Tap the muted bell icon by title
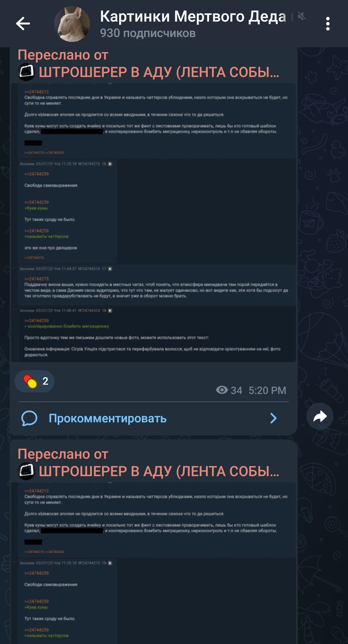This screenshot has width=348, height=644. [302, 16]
